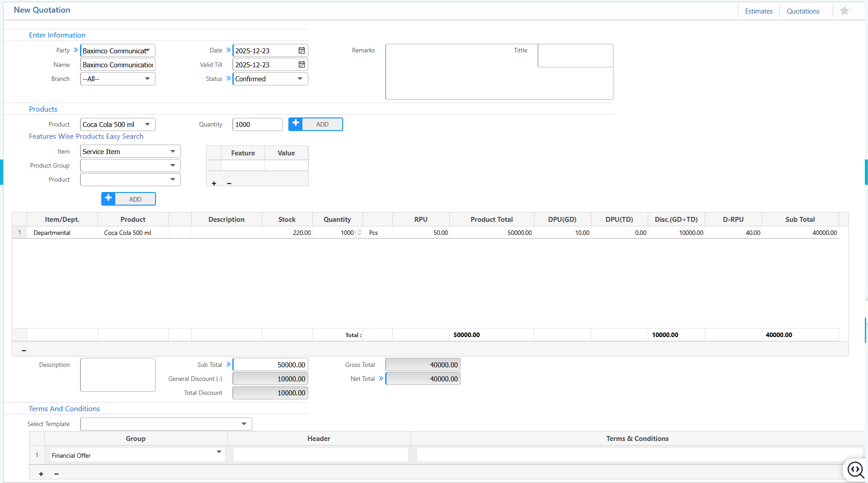Expand the Product Group dropdown
Screen dimensions: 868x483
(173, 165)
